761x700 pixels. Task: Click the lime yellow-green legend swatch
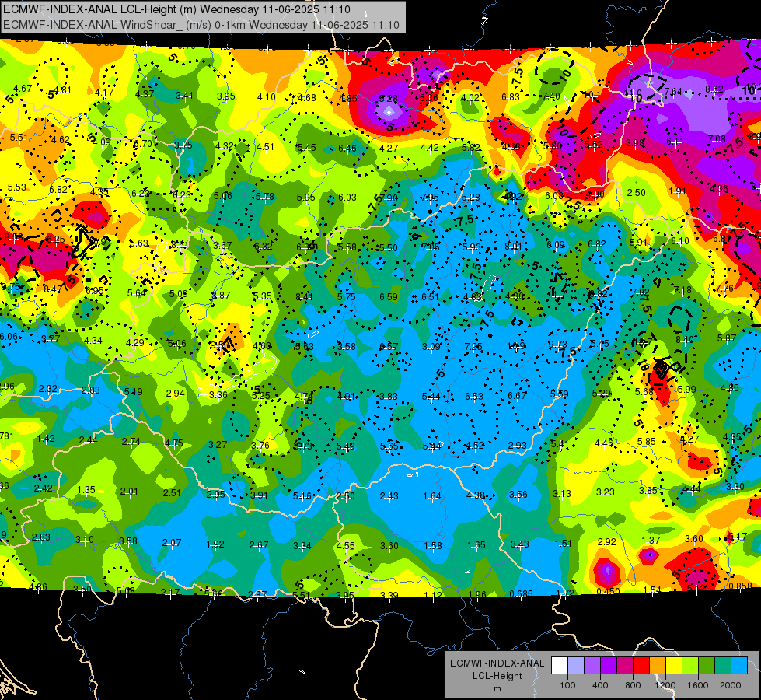(x=689, y=666)
